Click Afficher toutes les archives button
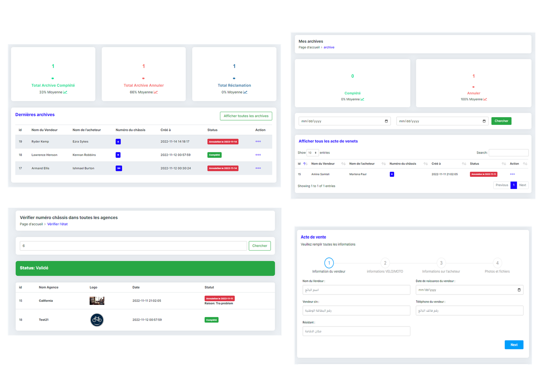 tap(246, 116)
